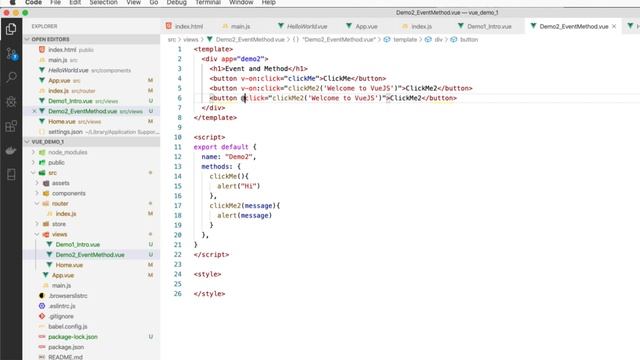Open the Terminal menu
The height and width of the screenshot is (360, 640).
[208, 2]
